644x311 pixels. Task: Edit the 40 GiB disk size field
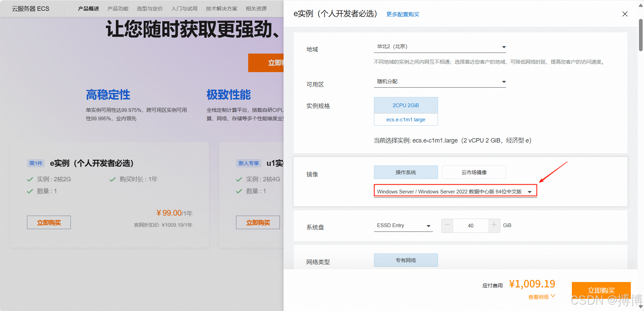[470, 225]
